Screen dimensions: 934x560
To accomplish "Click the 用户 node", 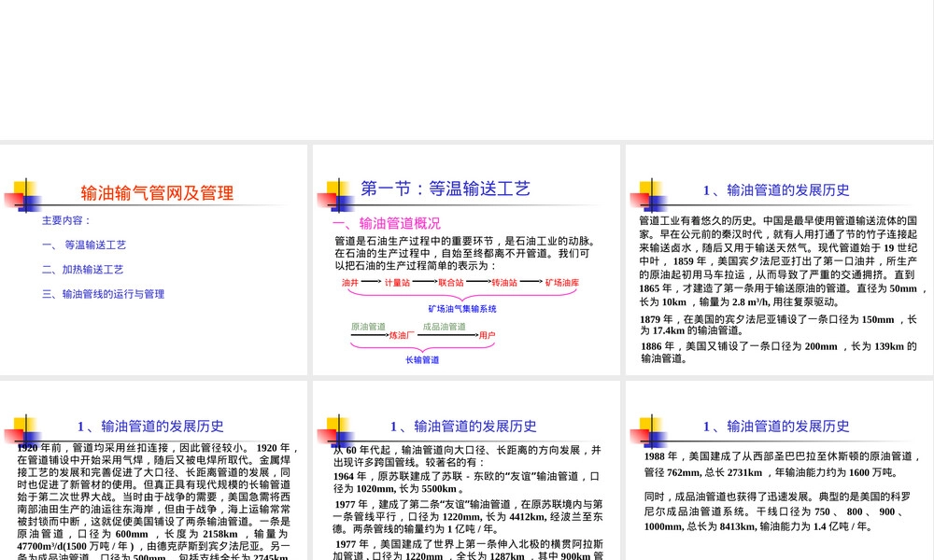I will coord(487,336).
